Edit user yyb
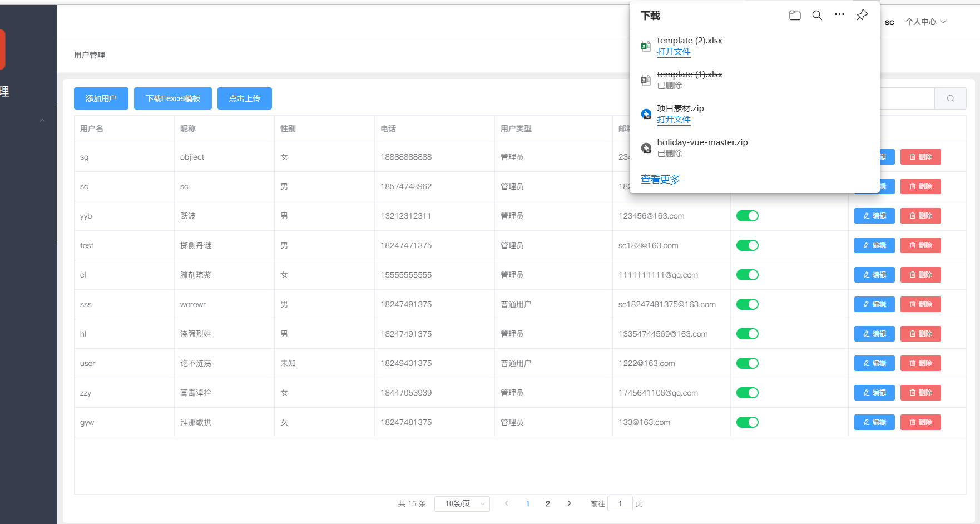This screenshot has width=980, height=524. pyautogui.click(x=874, y=216)
